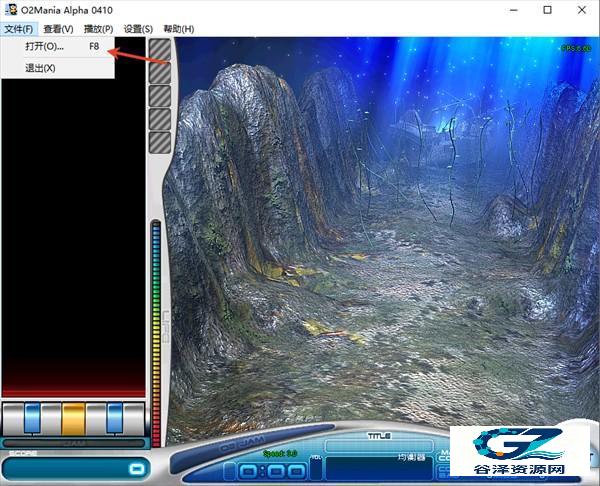Screen dimensions: 600x486
Task: Open the 文件(F) menu
Action: click(x=18, y=29)
